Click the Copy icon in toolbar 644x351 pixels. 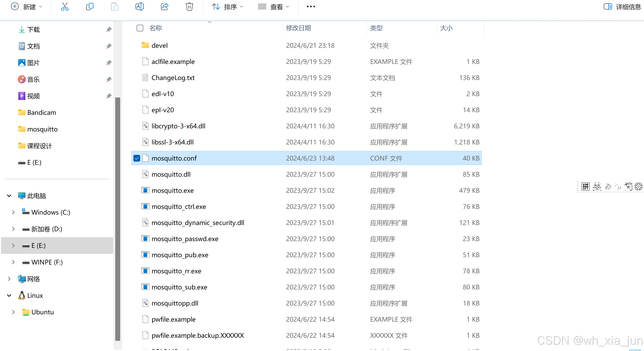tap(90, 7)
